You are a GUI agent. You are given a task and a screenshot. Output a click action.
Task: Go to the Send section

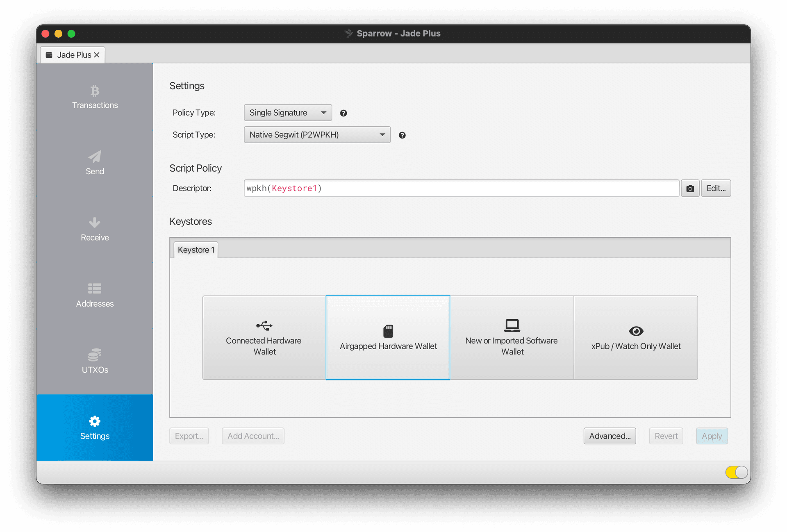click(x=95, y=163)
